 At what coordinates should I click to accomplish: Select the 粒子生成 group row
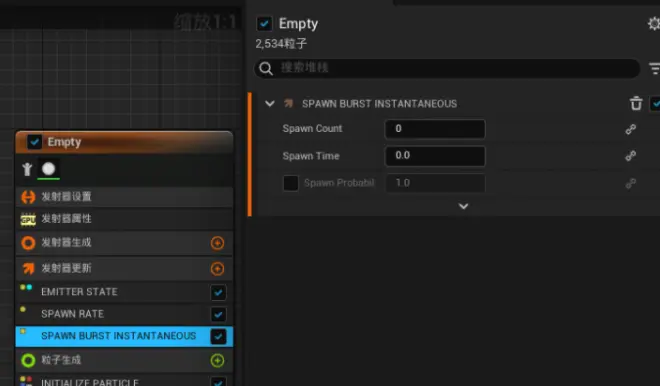tap(124, 360)
